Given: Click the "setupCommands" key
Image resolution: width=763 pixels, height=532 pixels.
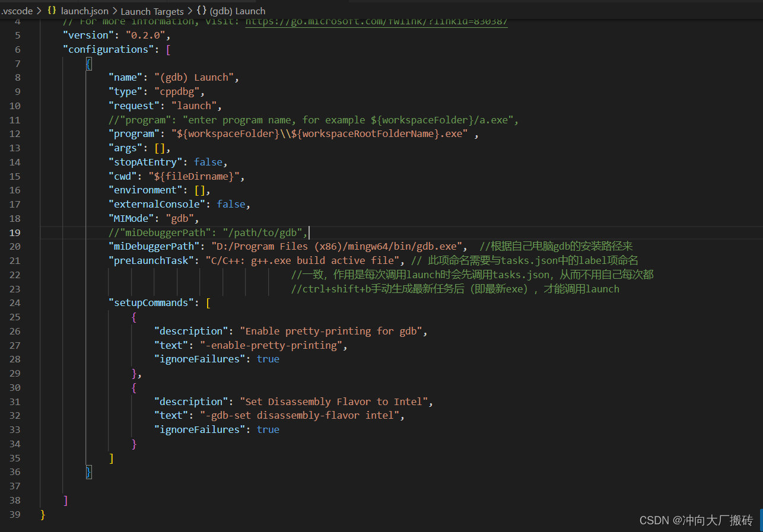Looking at the screenshot, I should click(151, 302).
